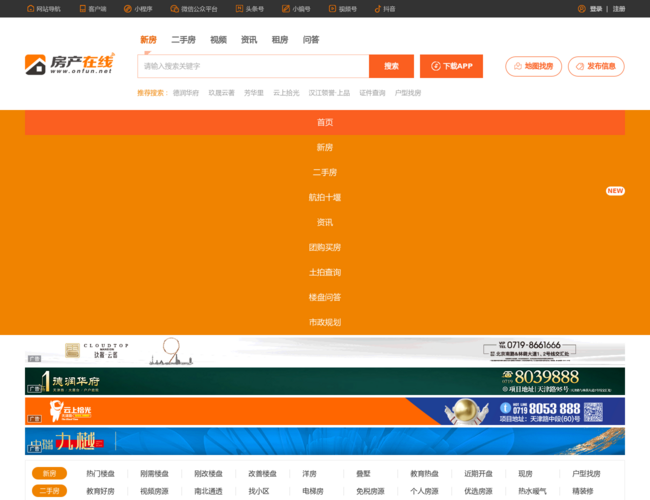Image resolution: width=650 pixels, height=500 pixels.
Task: Select 土拍查询 from the orange menu
Action: pos(325,272)
